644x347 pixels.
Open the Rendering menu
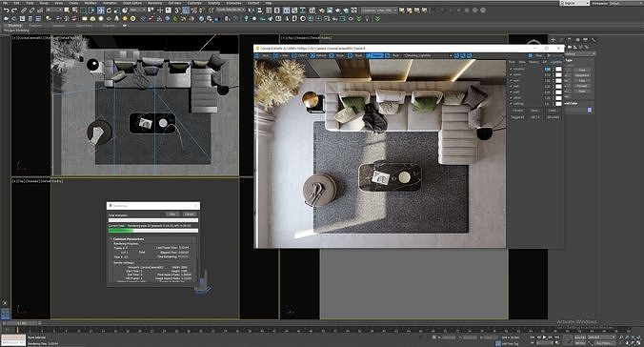pos(155,3)
